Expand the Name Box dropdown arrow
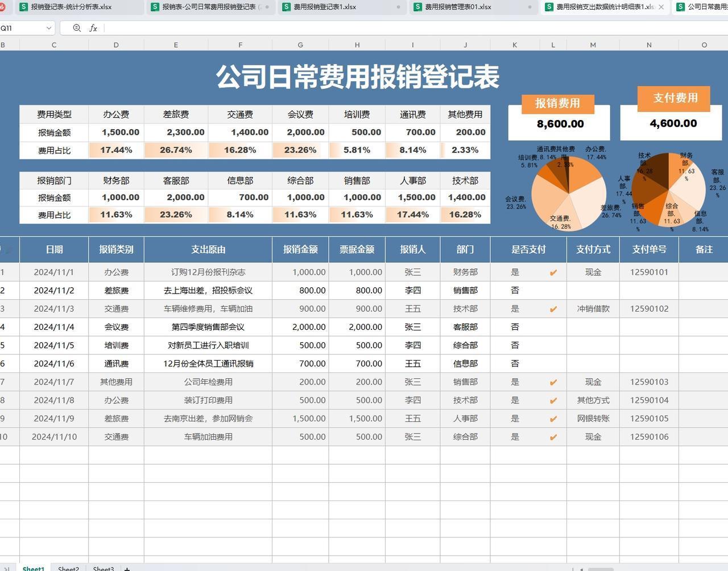Image resolution: width=728 pixels, height=571 pixels. click(x=49, y=28)
